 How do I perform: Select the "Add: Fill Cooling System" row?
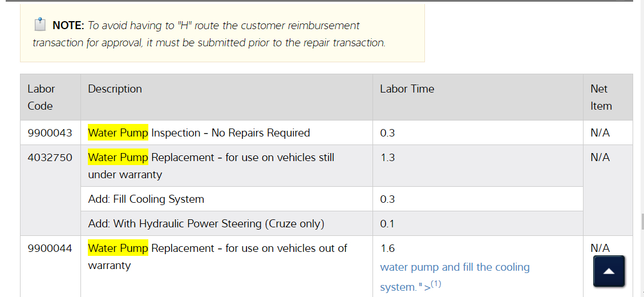pyautogui.click(x=146, y=199)
